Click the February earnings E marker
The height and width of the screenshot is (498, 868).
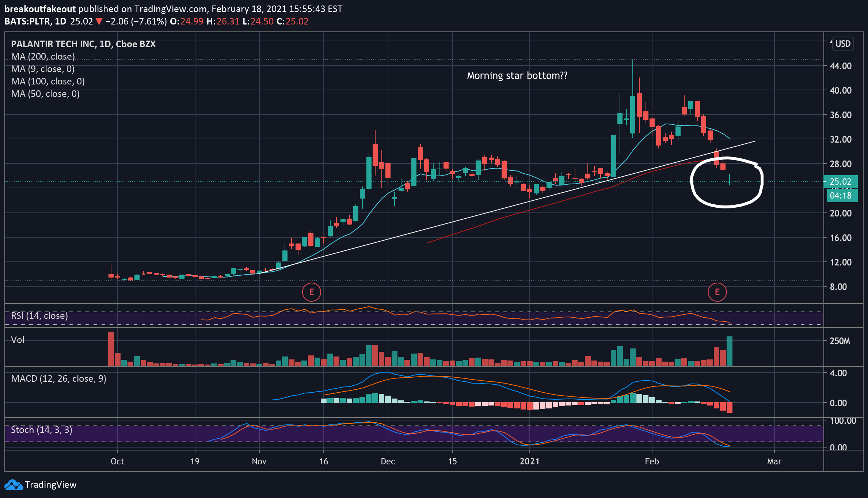point(717,292)
